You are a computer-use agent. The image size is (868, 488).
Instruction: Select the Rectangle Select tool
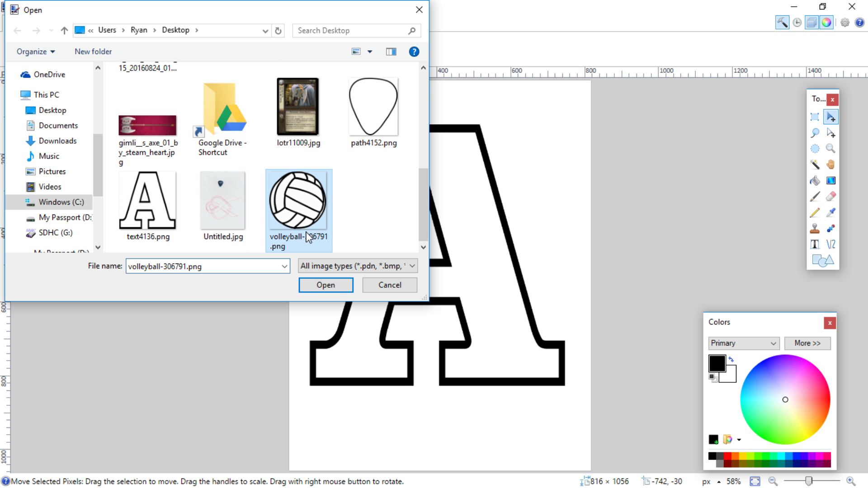tap(815, 117)
